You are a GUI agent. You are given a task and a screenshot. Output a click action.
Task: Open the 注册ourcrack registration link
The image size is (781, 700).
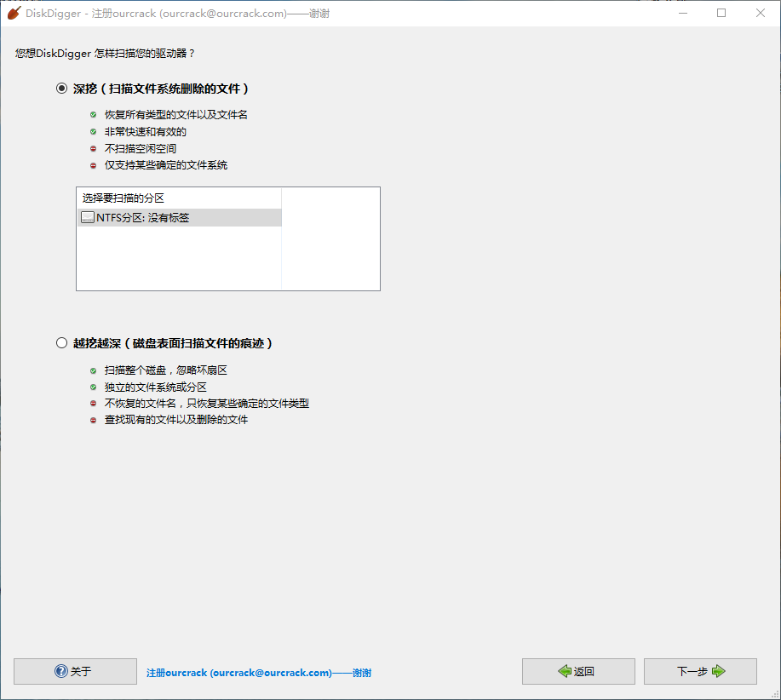click(259, 673)
